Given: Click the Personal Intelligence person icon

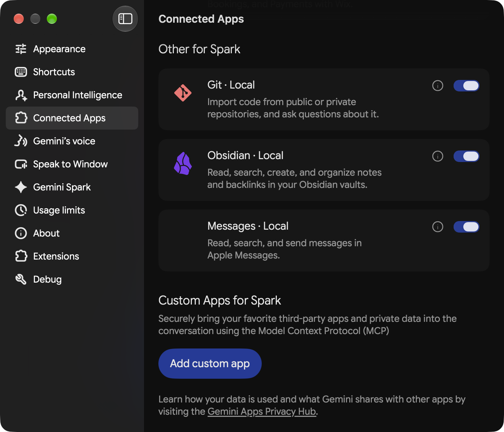Looking at the screenshot, I should click(21, 95).
